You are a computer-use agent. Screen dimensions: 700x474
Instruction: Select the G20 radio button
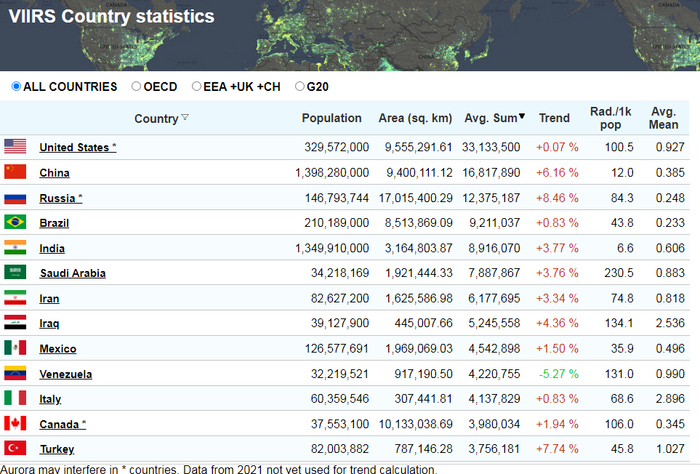coord(300,86)
